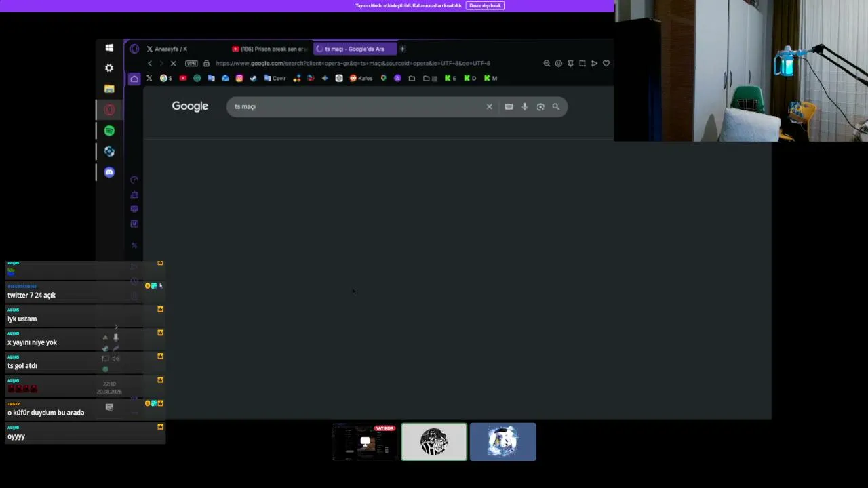Viewport: 868px width, 488px height.
Task: Go back to the previous page
Action: click(150, 64)
